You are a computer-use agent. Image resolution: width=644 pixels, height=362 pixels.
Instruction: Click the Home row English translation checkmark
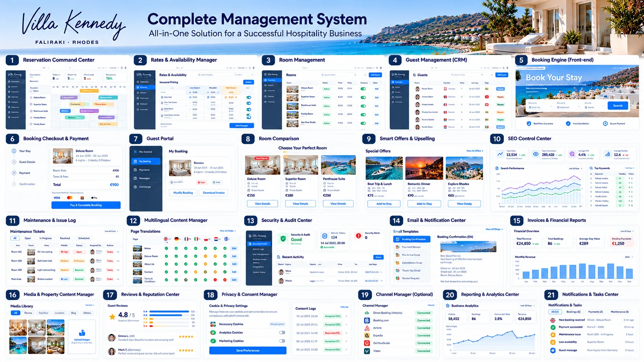click(x=166, y=249)
